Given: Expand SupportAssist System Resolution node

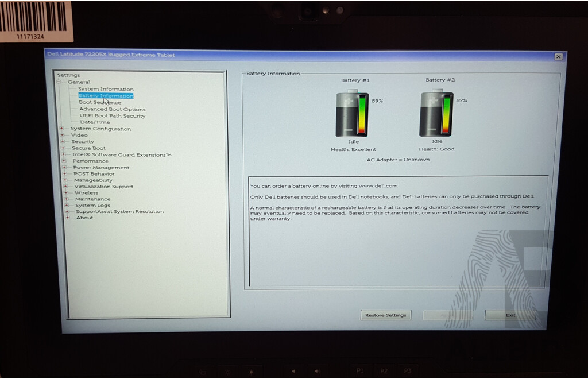Looking at the screenshot, I should (67, 211).
